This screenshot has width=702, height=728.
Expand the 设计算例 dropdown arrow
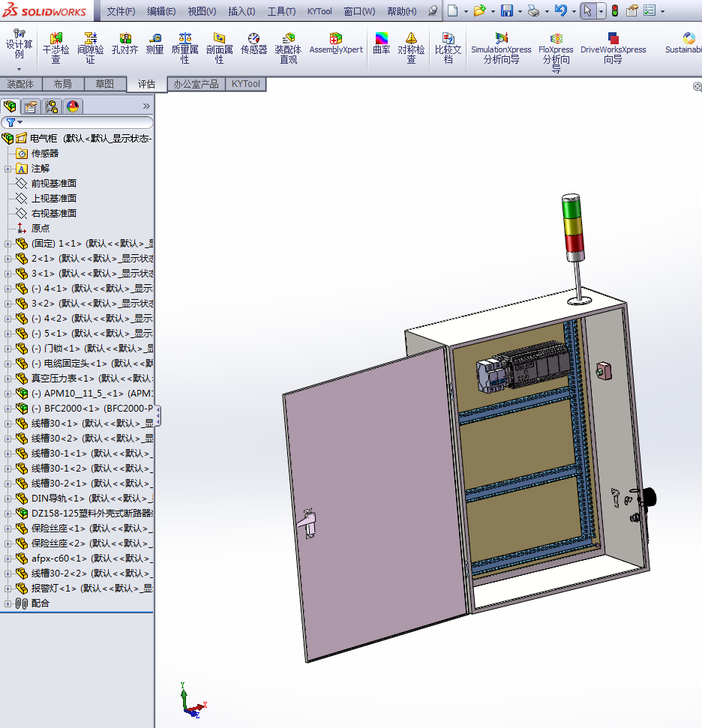tap(19, 69)
